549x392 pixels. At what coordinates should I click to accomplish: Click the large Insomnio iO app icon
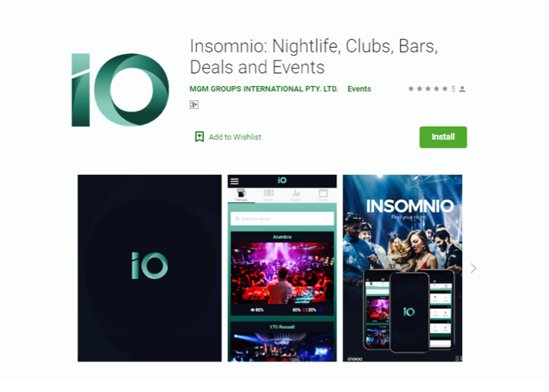point(120,90)
